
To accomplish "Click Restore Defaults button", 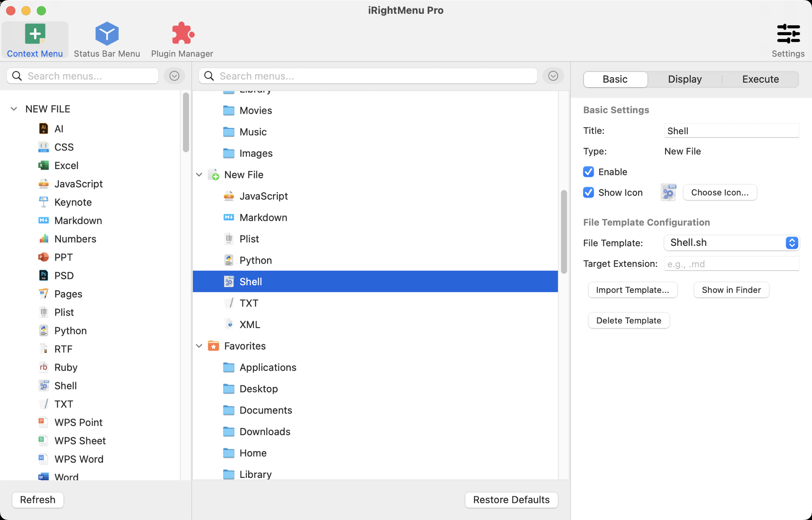I will point(511,500).
